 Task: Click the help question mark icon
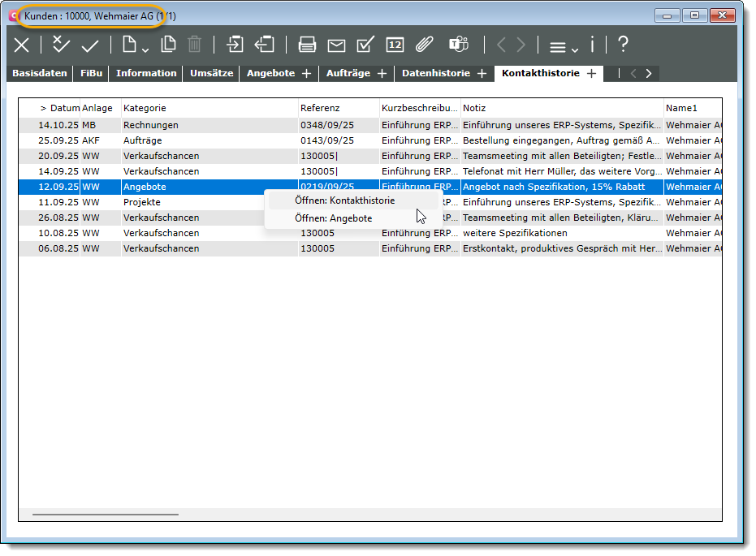(x=623, y=45)
